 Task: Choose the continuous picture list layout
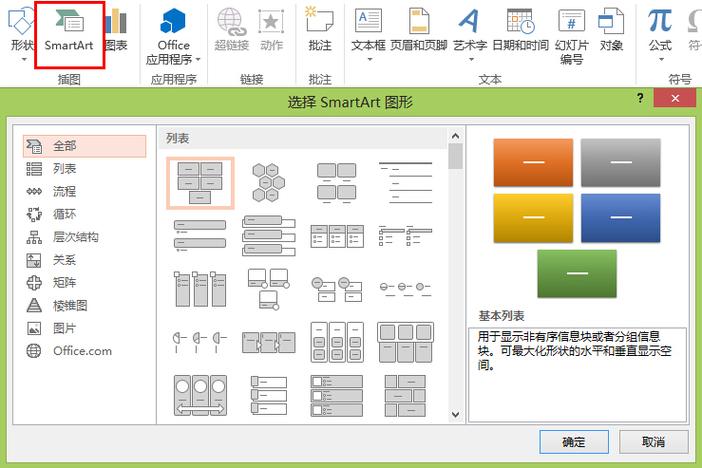200,395
